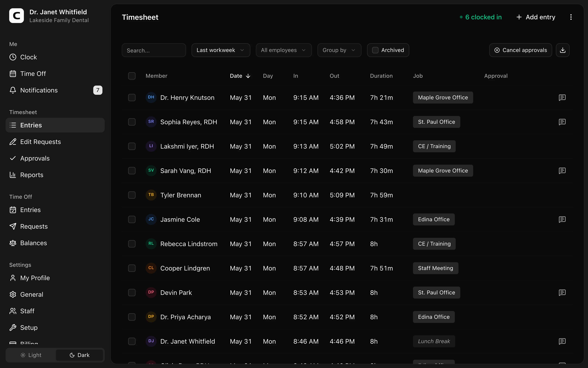Viewport: 588px width, 368px height.
Task: Tick the Lakshmi Iyer, RDH checkbox
Action: 132,146
